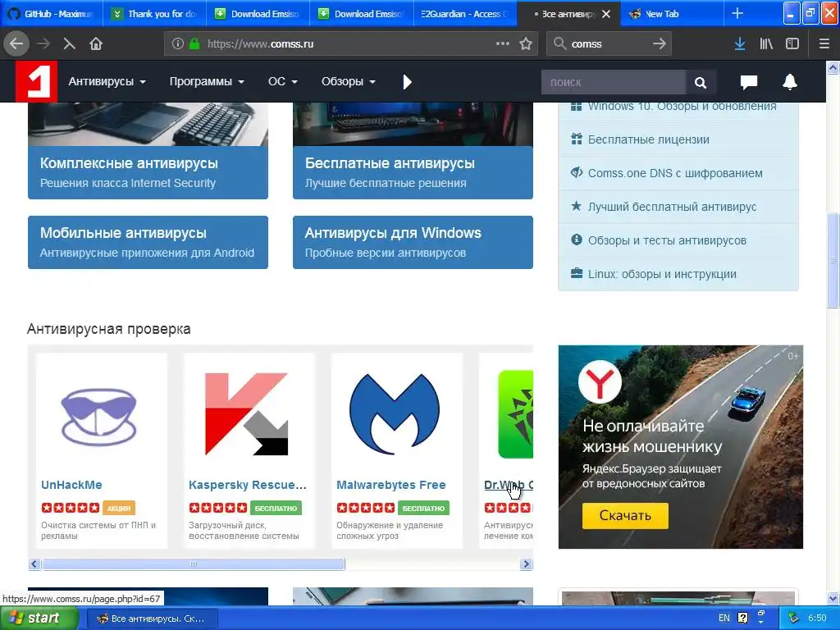This screenshot has height=630, width=840.
Task: Open Комплексные антивирусы category tile
Action: [148, 172]
